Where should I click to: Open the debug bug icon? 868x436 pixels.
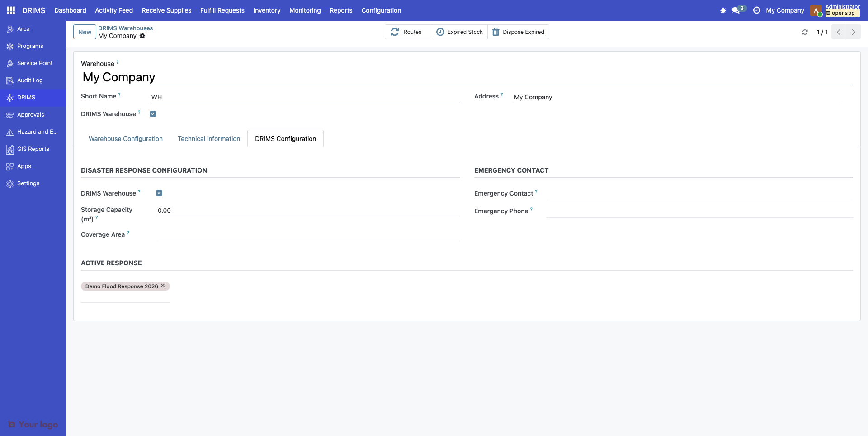click(x=723, y=10)
